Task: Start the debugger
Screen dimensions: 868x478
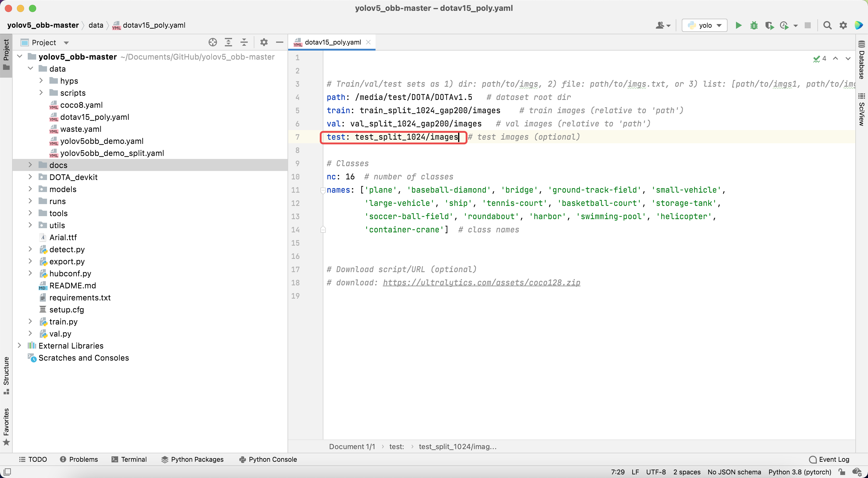Action: (x=754, y=25)
